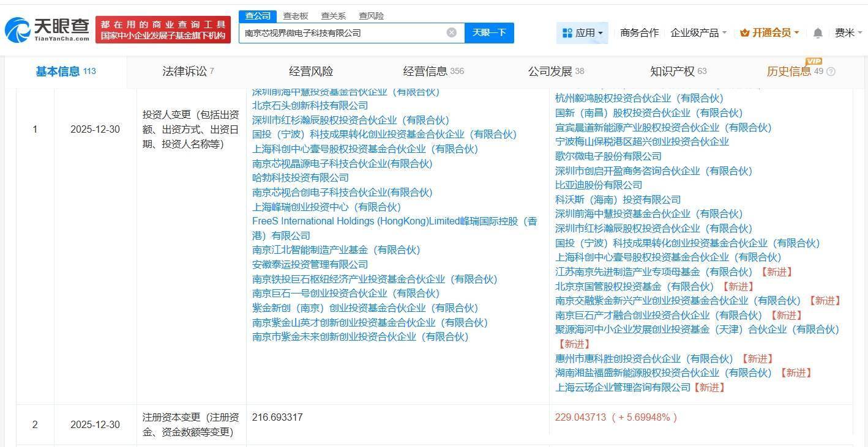Click 江苏南京先进制造产业专项母基金 new entry

[x=654, y=272]
